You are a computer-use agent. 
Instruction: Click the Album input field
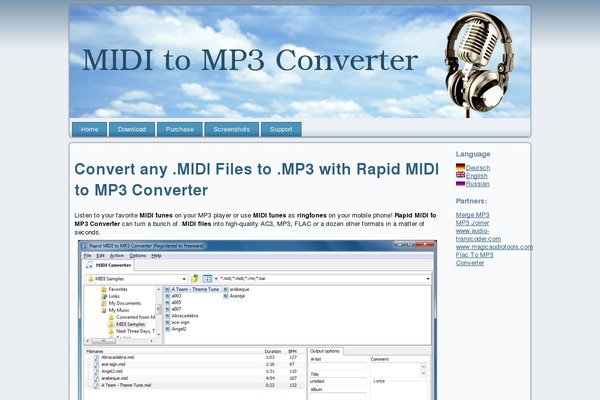click(x=338, y=396)
